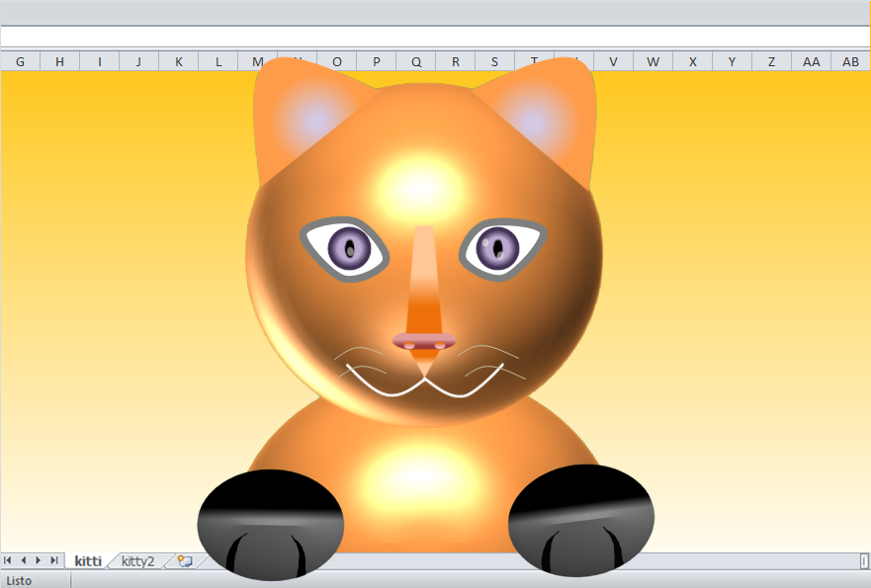This screenshot has height=588, width=871.
Task: Select column X header
Action: coord(693,61)
